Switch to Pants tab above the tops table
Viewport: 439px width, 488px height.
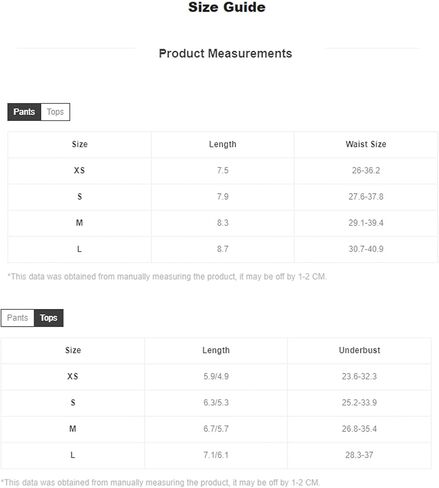[17, 318]
